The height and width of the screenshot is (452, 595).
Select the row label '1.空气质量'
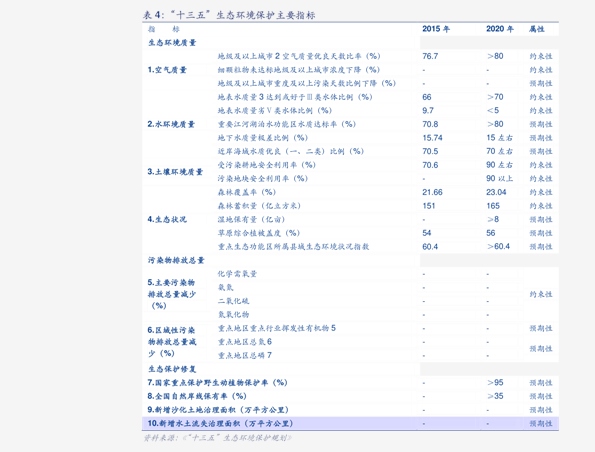[167, 70]
